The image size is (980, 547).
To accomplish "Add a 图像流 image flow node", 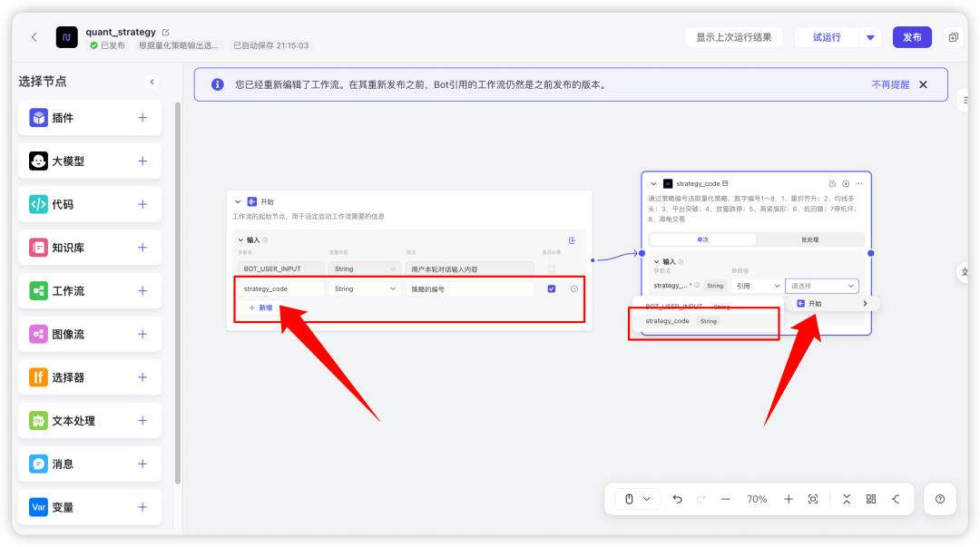I will click(142, 334).
